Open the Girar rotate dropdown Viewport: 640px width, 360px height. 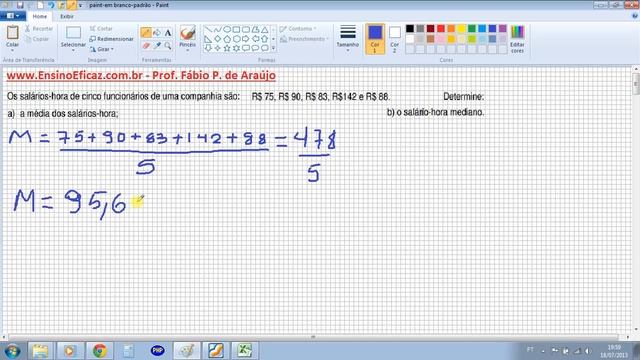(101, 49)
